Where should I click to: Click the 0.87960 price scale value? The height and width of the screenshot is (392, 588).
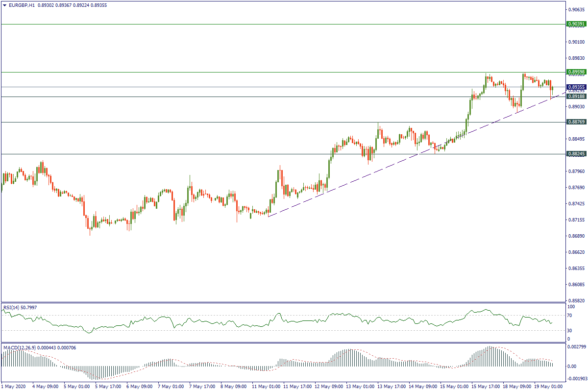click(x=576, y=171)
